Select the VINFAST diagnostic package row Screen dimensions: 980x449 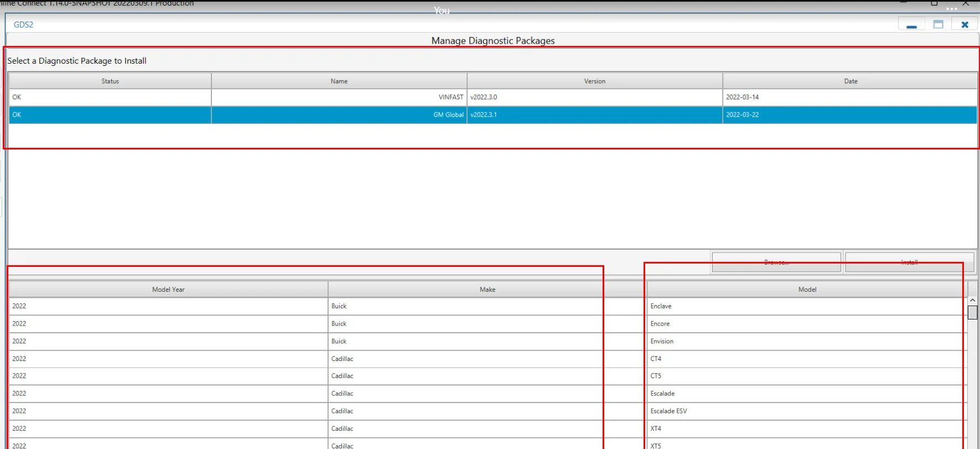point(492,97)
